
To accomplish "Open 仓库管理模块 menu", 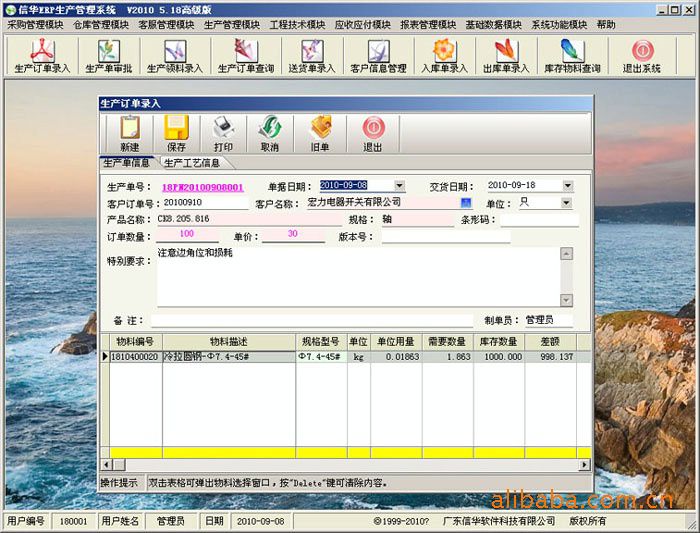I will pyautogui.click(x=101, y=25).
